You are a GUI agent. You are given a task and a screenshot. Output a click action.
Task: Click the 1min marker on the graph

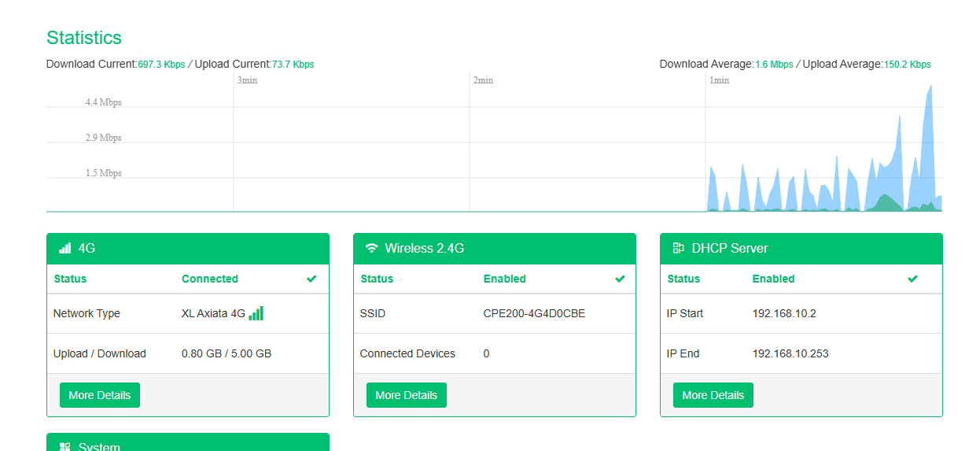[719, 80]
